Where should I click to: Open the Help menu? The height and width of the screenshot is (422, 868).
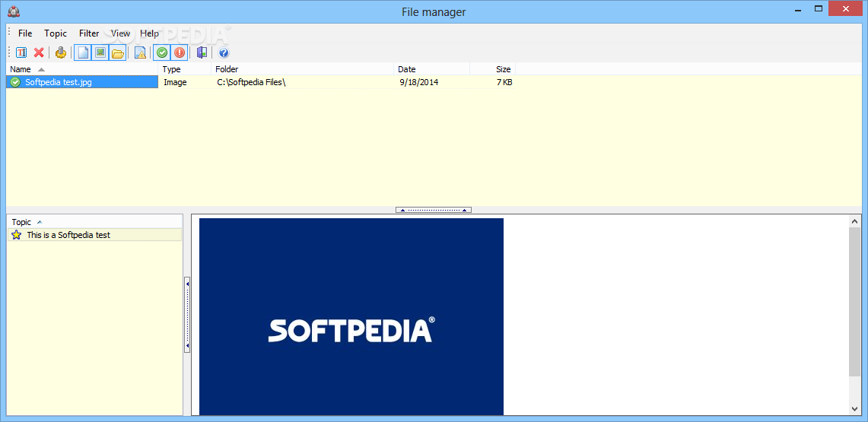[x=149, y=33]
